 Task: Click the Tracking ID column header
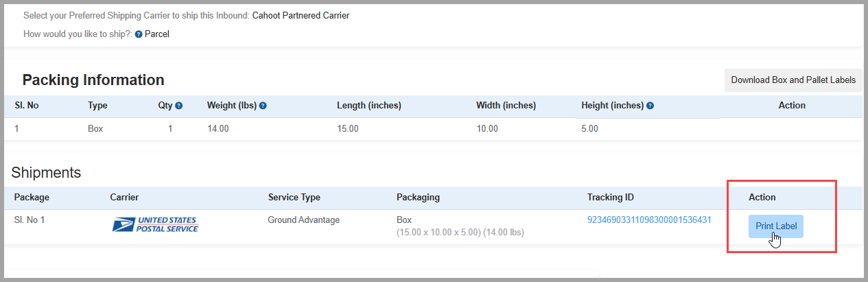(610, 198)
